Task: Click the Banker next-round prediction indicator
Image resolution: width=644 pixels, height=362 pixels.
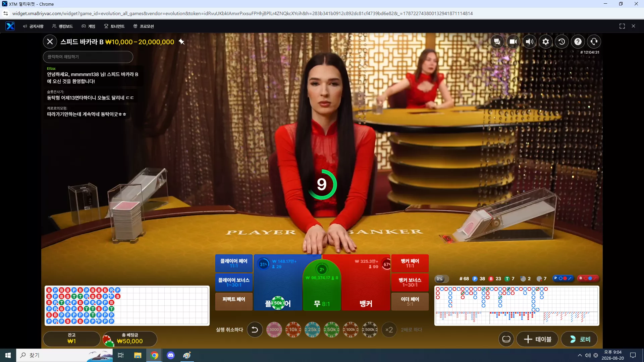Action: 588,279
